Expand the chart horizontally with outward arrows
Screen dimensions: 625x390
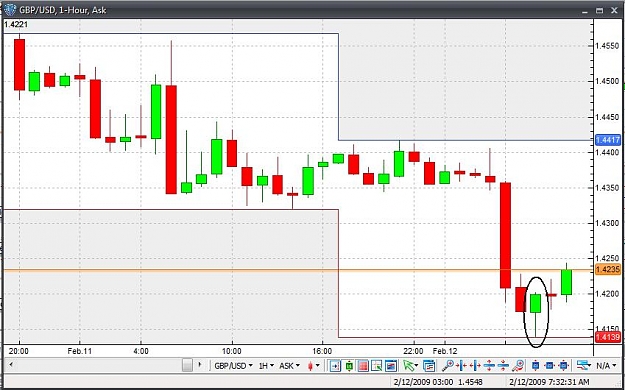[x=475, y=365]
